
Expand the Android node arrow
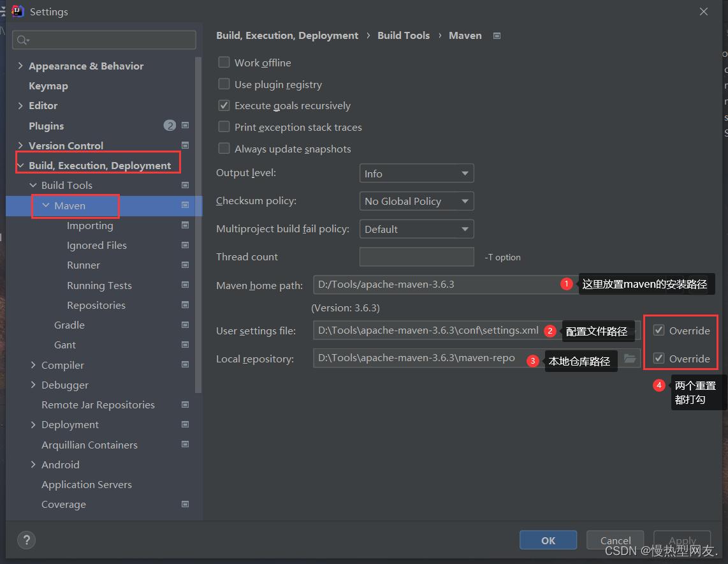(33, 464)
